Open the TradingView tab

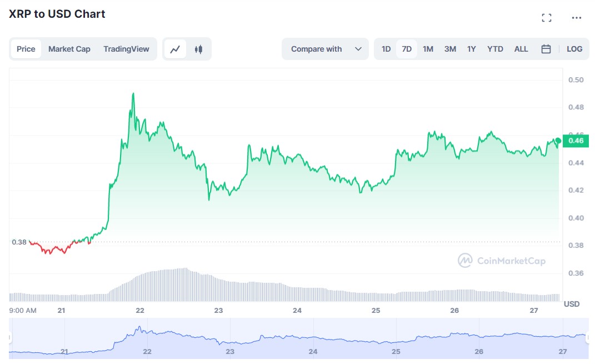click(x=126, y=49)
